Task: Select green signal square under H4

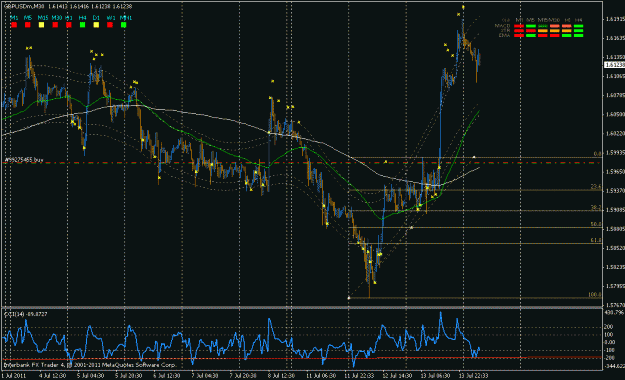Action: 83,25
